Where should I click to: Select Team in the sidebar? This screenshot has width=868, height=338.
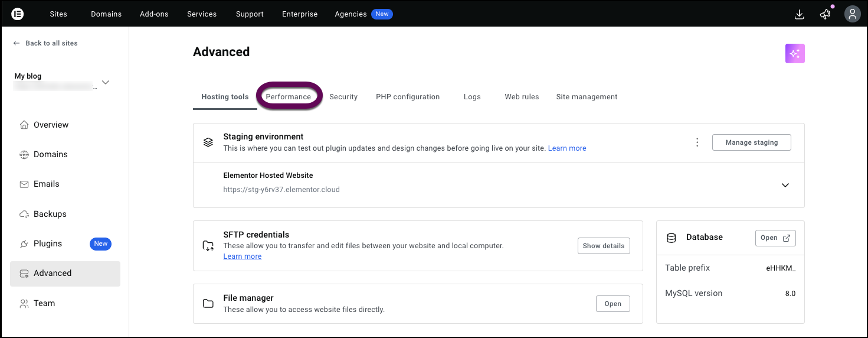coord(65,303)
